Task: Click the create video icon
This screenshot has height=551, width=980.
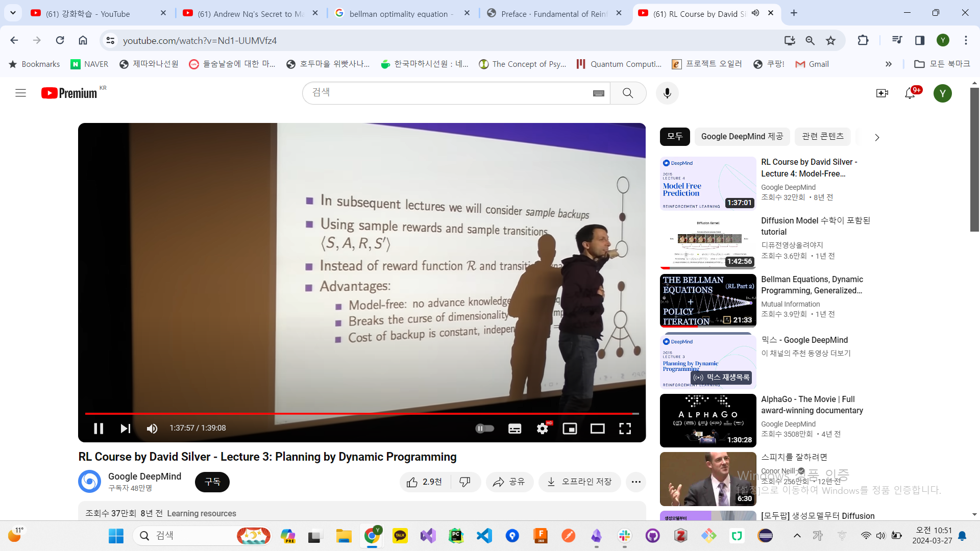Action: click(x=881, y=93)
